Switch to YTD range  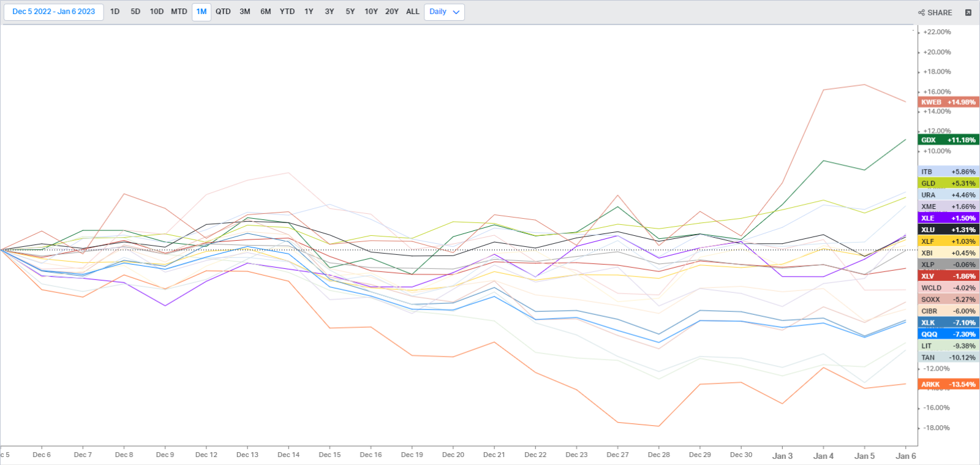pos(287,12)
